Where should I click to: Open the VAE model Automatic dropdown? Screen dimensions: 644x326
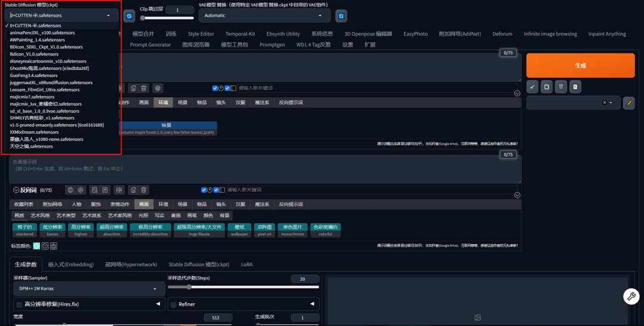[265, 16]
